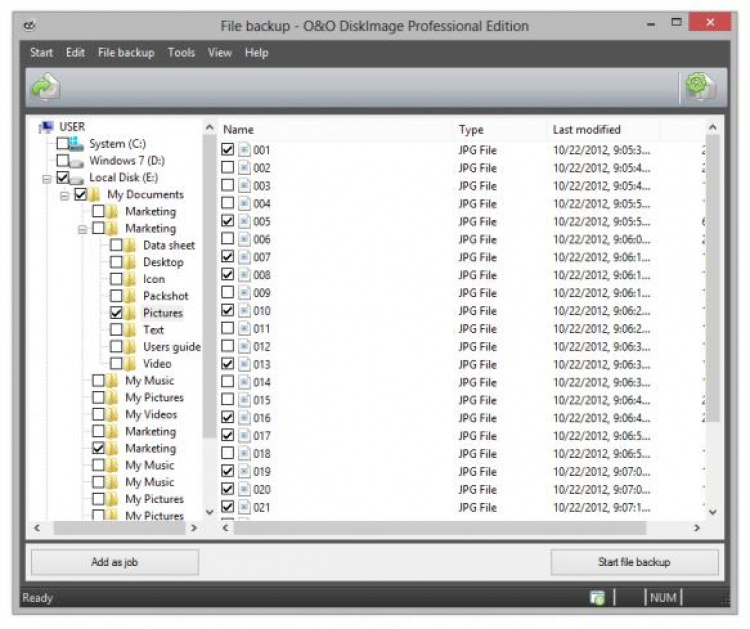Open the green gear settings toolbar icon
Viewport: 750px width, 629px height.
pos(701,87)
